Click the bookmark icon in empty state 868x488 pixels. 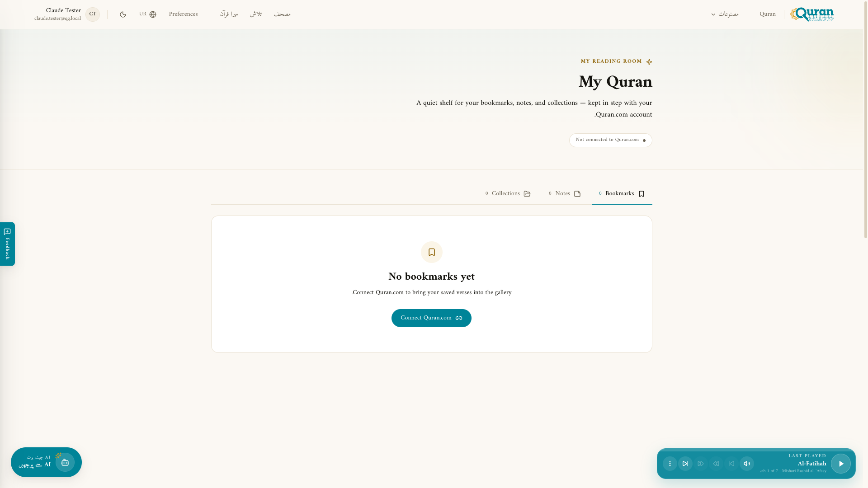pyautogui.click(x=432, y=252)
